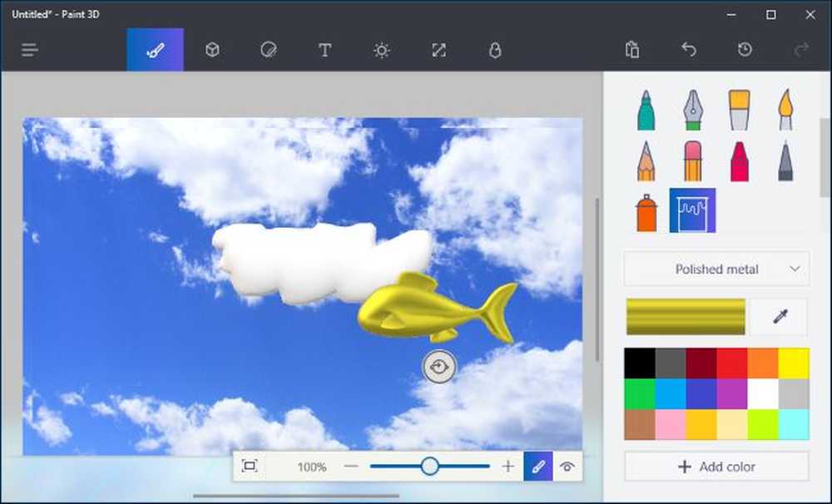
Task: Click the zoom out minus button
Action: [351, 467]
